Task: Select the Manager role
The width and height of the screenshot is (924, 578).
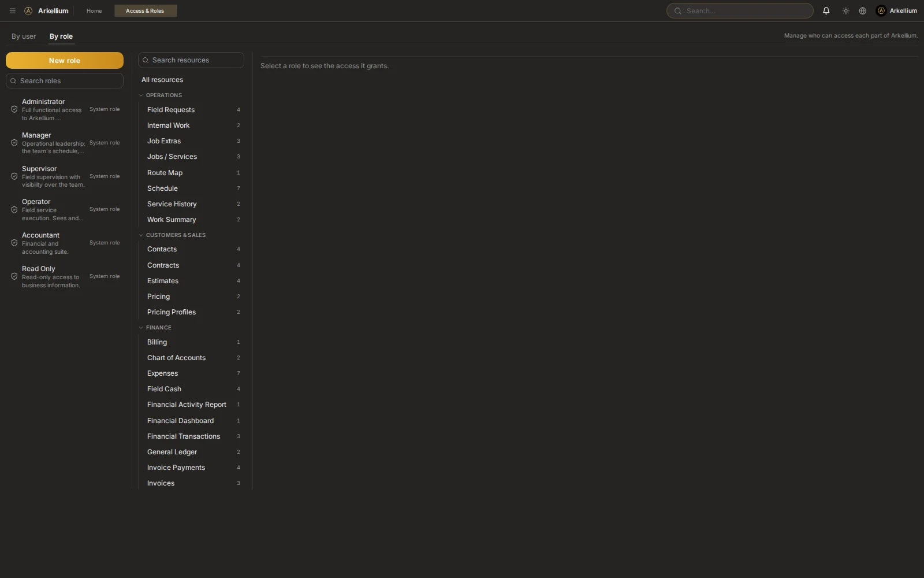Action: pos(65,143)
